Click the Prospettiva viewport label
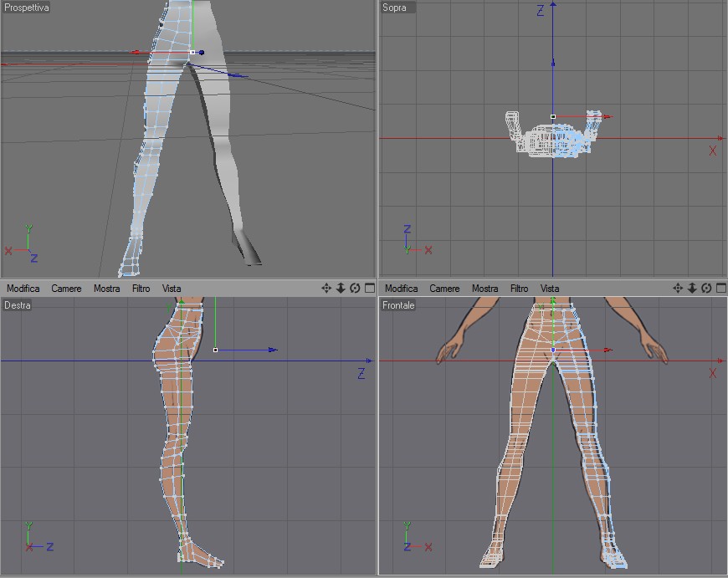728x578 pixels. point(27,8)
